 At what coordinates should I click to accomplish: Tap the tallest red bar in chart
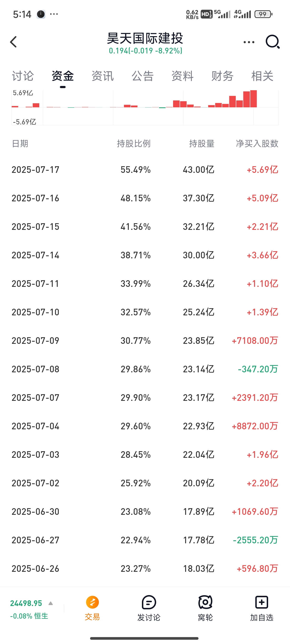tap(253, 99)
